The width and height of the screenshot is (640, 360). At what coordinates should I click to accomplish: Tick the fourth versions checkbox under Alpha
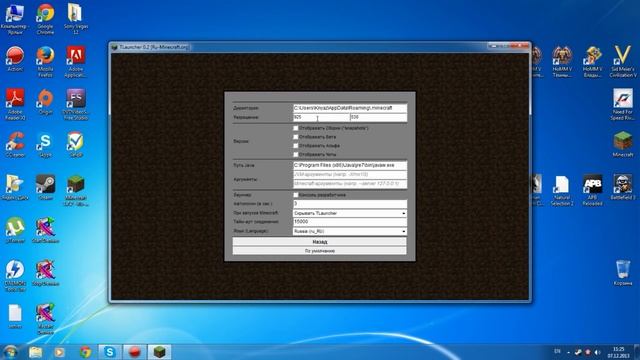pyautogui.click(x=296, y=155)
